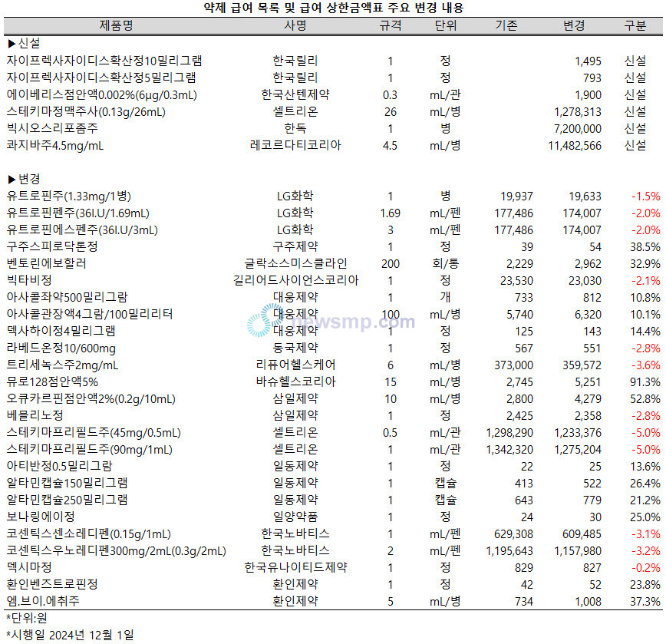Click the 기존 column header
666x644 pixels.
(506, 25)
